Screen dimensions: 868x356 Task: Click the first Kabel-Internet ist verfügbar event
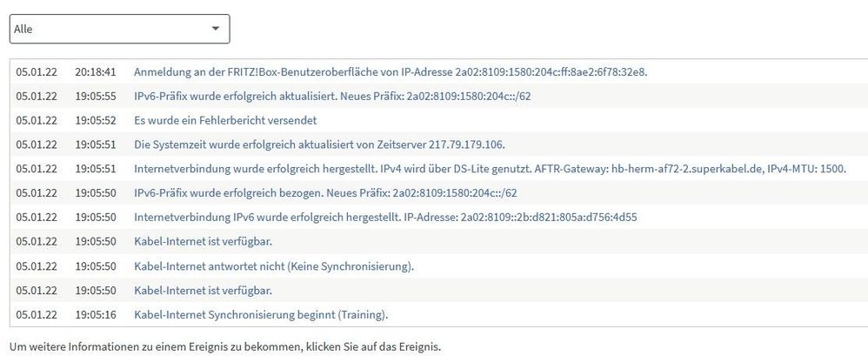(x=203, y=241)
